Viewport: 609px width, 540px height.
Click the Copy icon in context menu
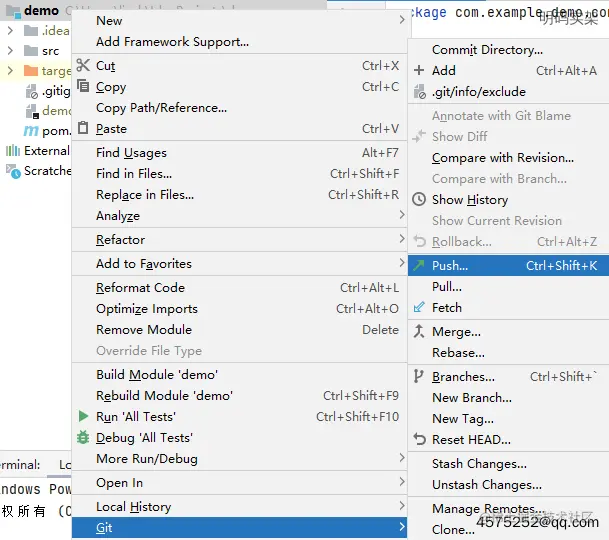(x=83, y=85)
